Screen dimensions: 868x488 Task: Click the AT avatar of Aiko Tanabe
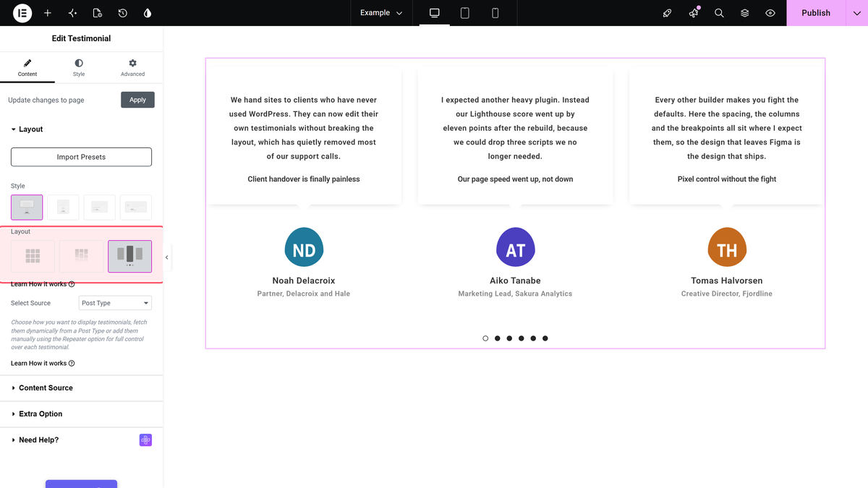(515, 247)
